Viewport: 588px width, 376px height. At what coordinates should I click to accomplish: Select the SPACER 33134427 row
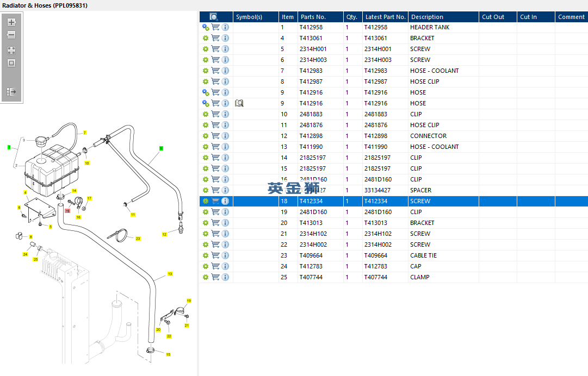click(394, 190)
